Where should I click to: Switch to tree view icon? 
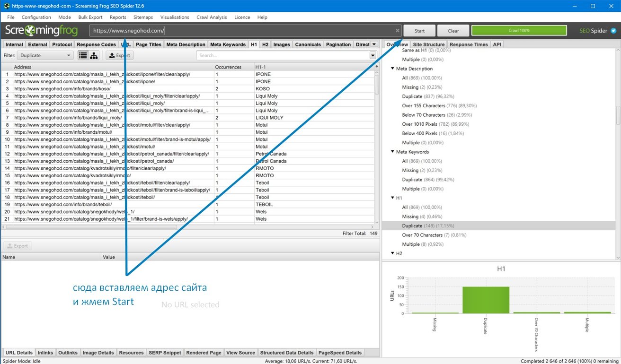pos(94,55)
